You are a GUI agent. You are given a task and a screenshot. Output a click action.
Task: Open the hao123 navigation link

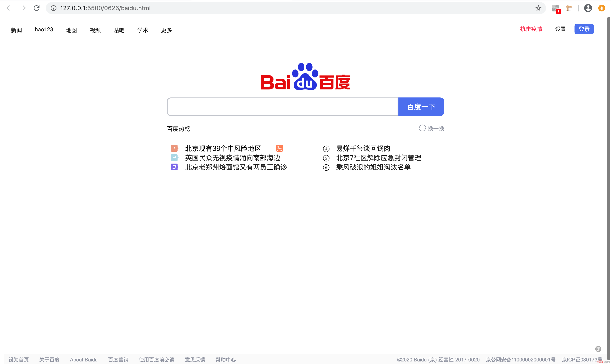click(44, 29)
